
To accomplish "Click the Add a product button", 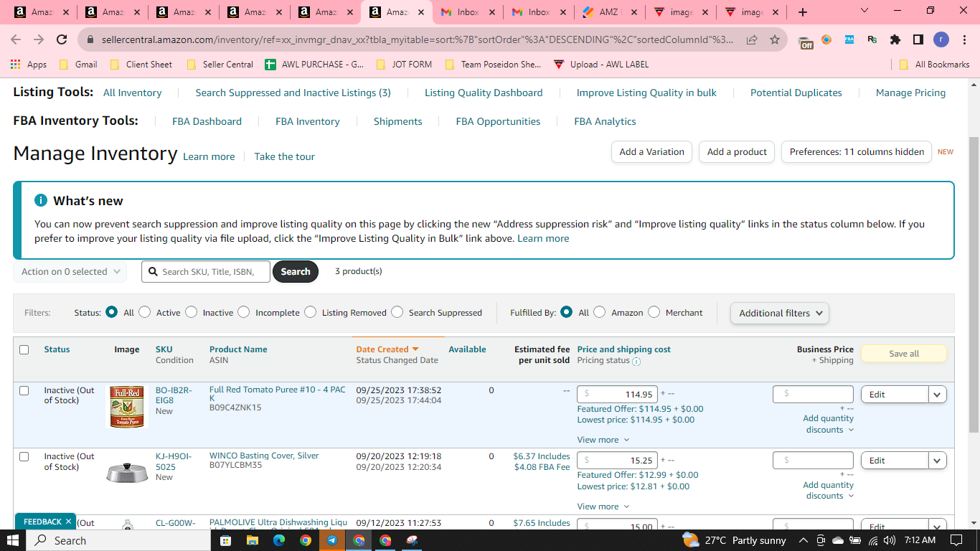I will [x=737, y=152].
